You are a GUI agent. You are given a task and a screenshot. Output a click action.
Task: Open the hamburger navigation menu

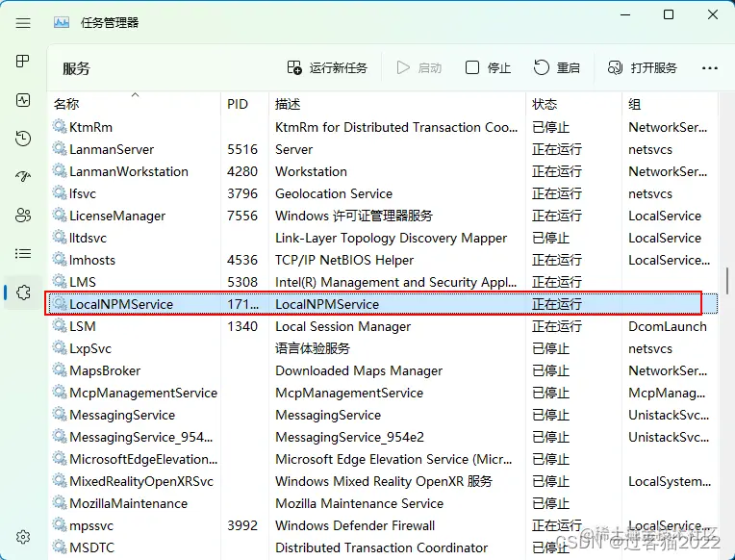[23, 22]
